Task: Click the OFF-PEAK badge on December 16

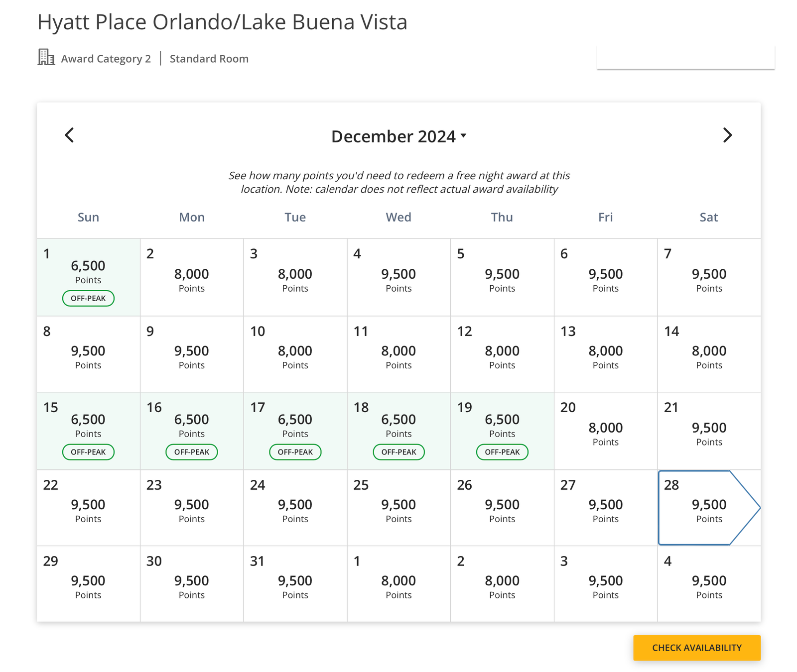Action: 192,452
